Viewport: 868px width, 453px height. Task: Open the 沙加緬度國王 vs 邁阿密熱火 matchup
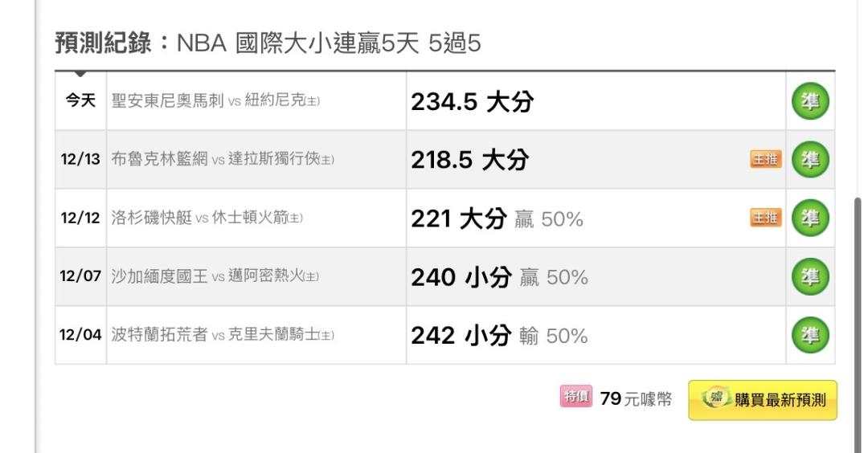[x=215, y=277]
